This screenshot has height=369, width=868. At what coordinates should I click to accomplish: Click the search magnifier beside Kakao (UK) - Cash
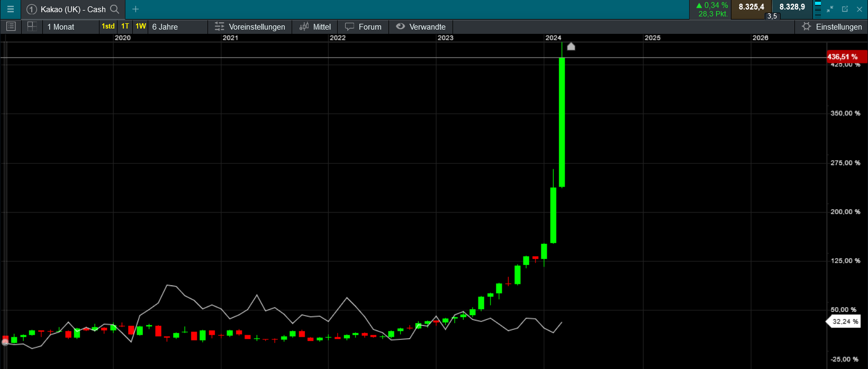coord(114,9)
